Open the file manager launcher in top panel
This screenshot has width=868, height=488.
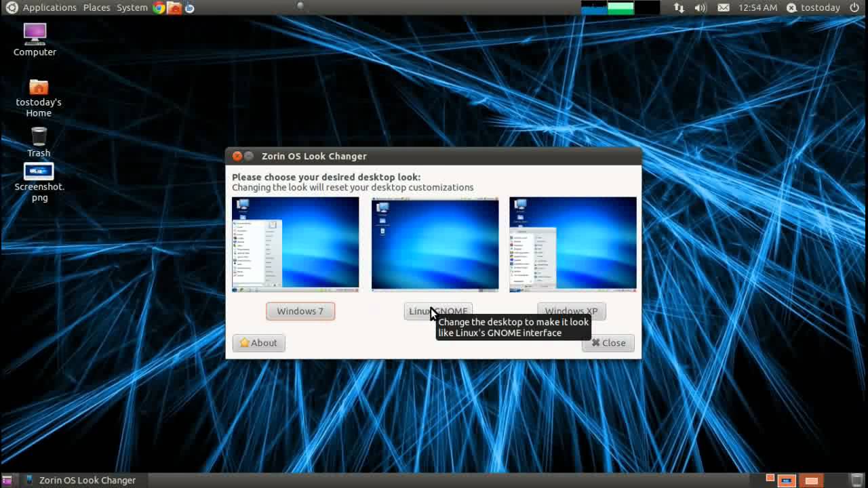click(174, 7)
